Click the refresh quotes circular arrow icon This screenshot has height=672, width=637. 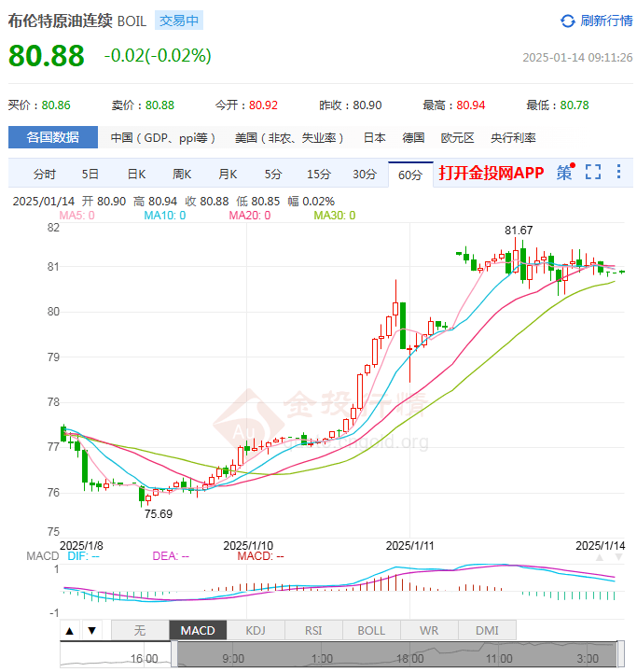pyautogui.click(x=567, y=21)
